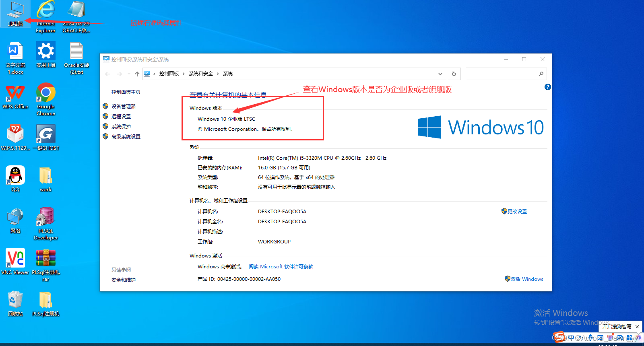This screenshot has height=346, width=644.
Task: Click the Sogou S logo on IME bar
Action: click(x=559, y=337)
